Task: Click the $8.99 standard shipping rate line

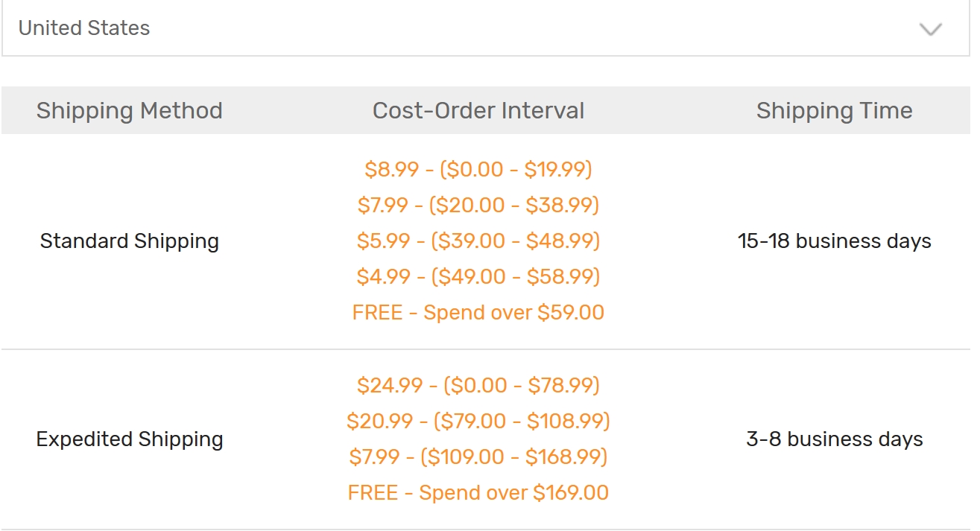Action: click(x=478, y=170)
